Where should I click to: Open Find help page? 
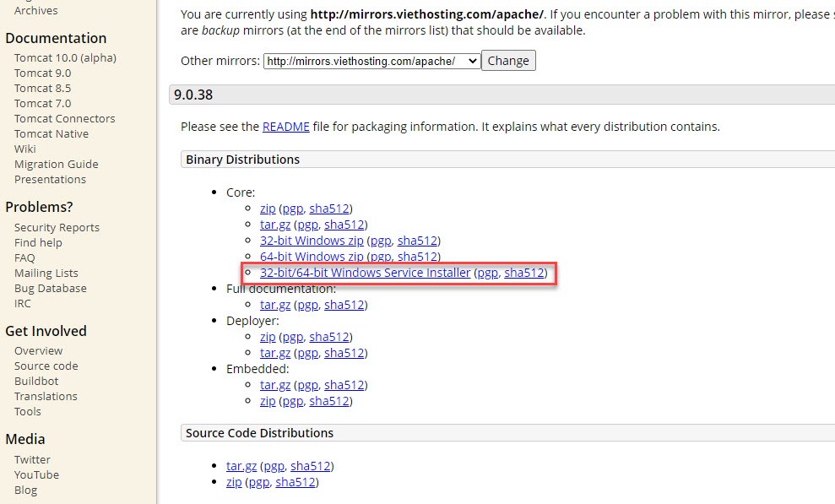coord(38,242)
